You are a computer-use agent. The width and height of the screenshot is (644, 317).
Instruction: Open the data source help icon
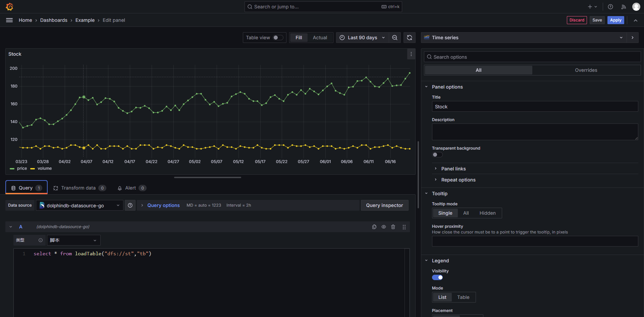pos(130,205)
